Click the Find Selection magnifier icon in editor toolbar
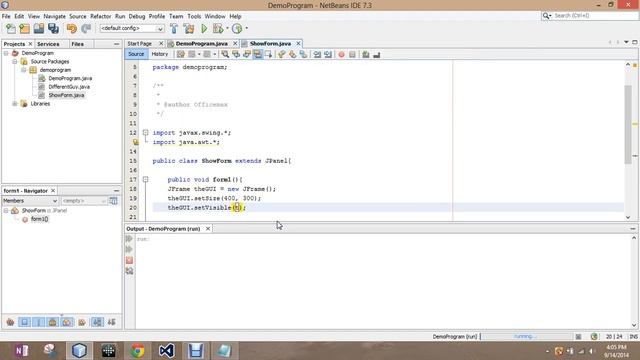This screenshot has width=640, height=360. click(x=225, y=54)
